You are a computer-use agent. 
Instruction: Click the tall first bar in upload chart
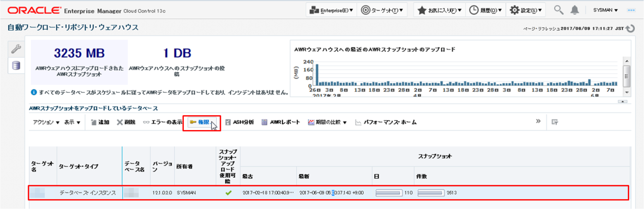click(317, 74)
